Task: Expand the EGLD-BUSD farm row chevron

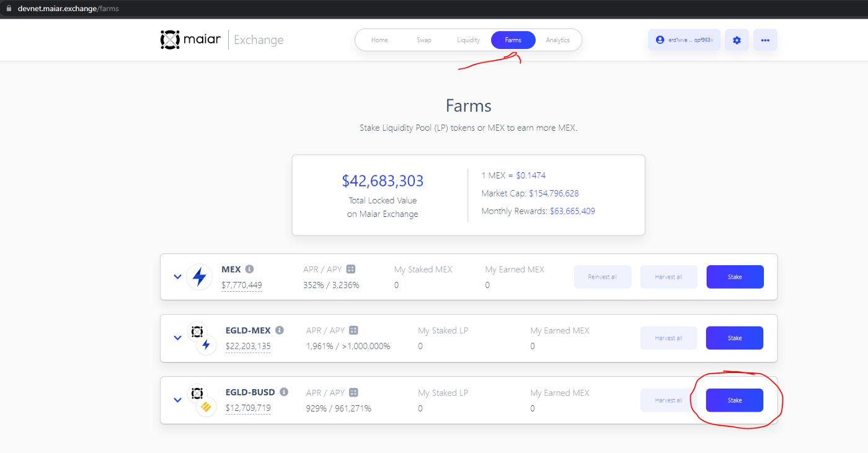Action: 177,400
